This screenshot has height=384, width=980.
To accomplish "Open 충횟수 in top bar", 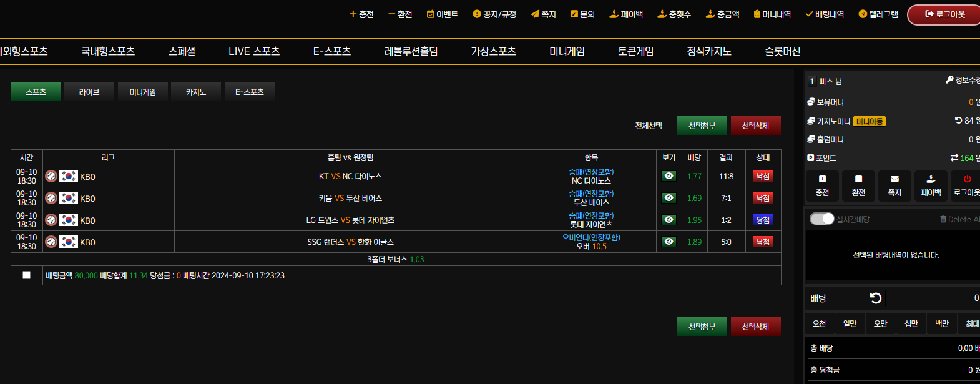I will (x=674, y=14).
